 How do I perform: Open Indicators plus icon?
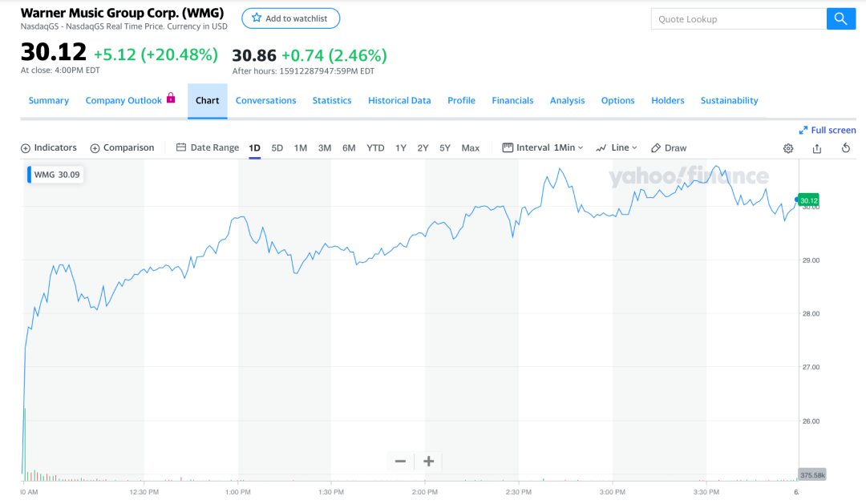pos(26,148)
